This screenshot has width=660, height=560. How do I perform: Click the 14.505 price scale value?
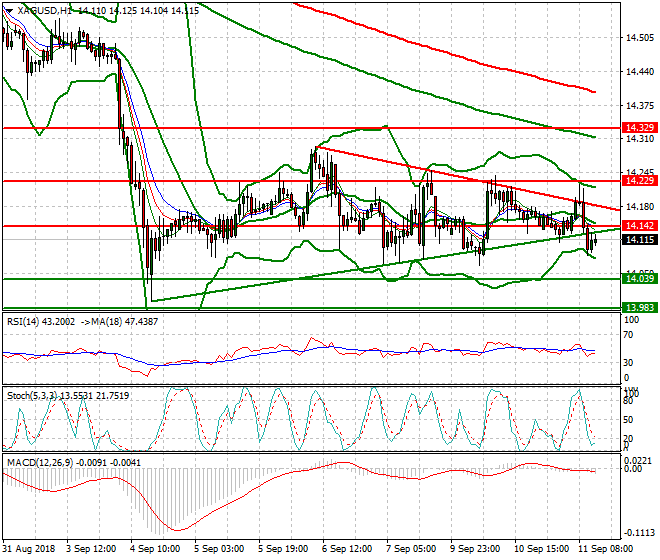[640, 38]
